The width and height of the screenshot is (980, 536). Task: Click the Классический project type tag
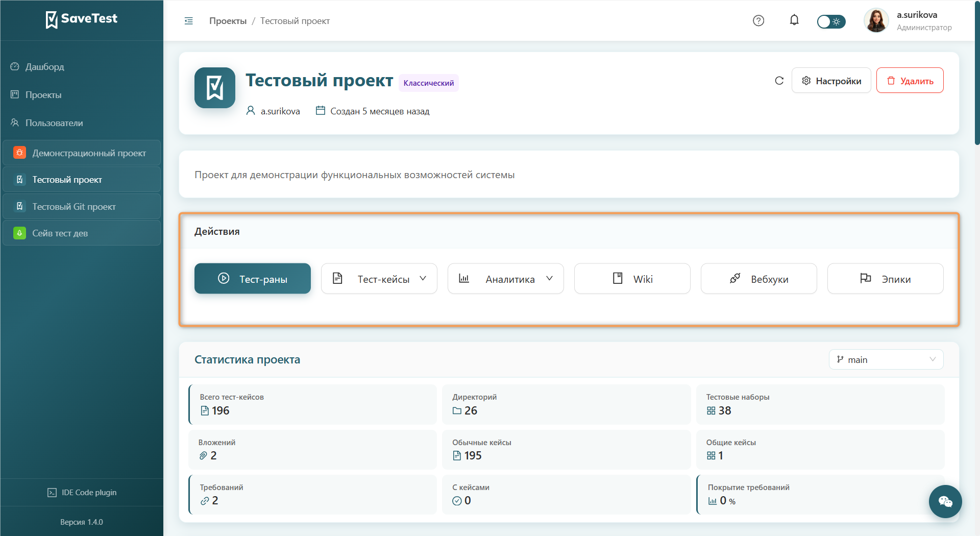click(x=428, y=83)
